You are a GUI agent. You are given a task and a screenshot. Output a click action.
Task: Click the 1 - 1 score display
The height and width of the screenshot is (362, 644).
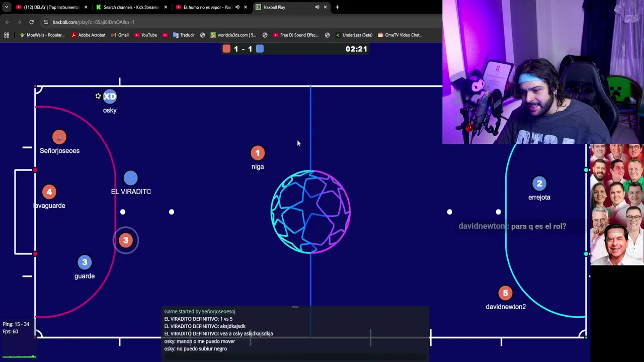[243, 49]
